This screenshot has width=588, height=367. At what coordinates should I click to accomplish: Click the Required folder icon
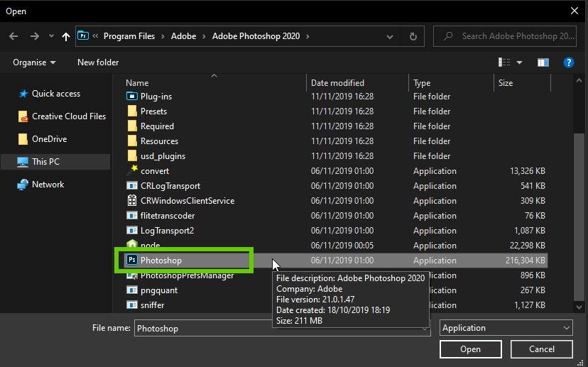[x=131, y=126]
